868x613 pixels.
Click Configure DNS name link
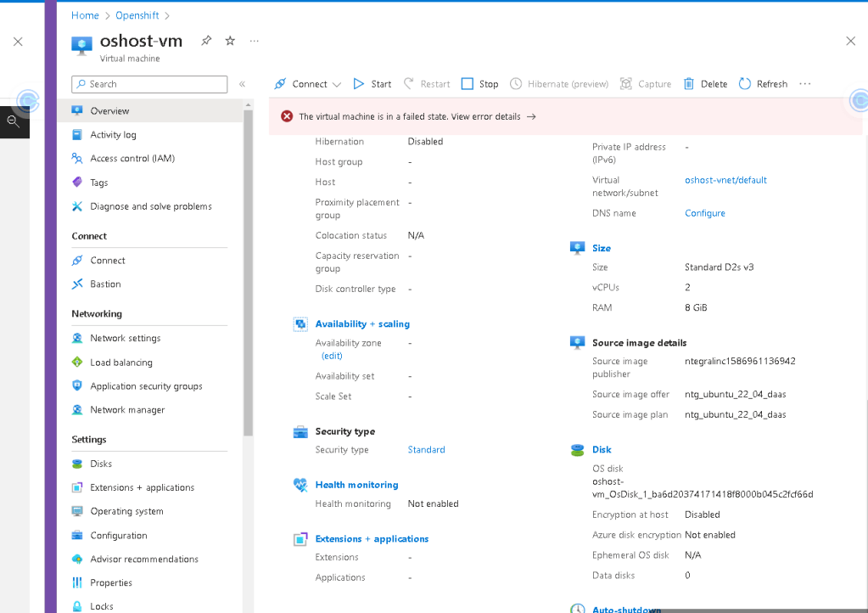coord(705,213)
